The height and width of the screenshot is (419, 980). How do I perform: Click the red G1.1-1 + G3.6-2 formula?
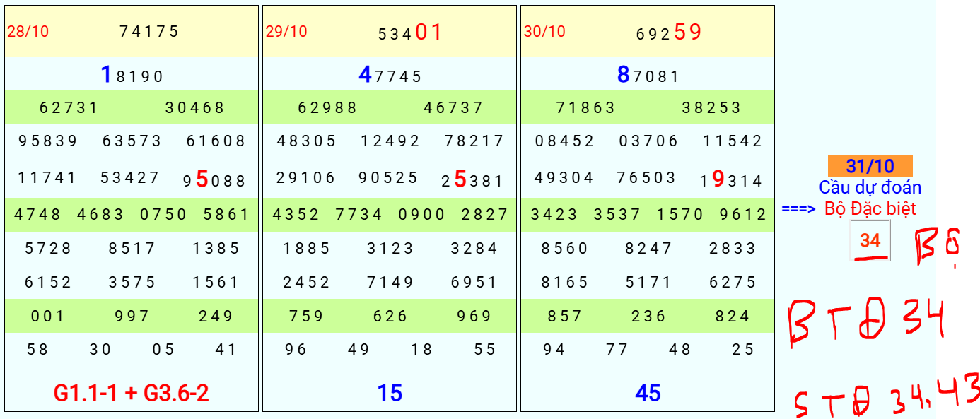132,394
